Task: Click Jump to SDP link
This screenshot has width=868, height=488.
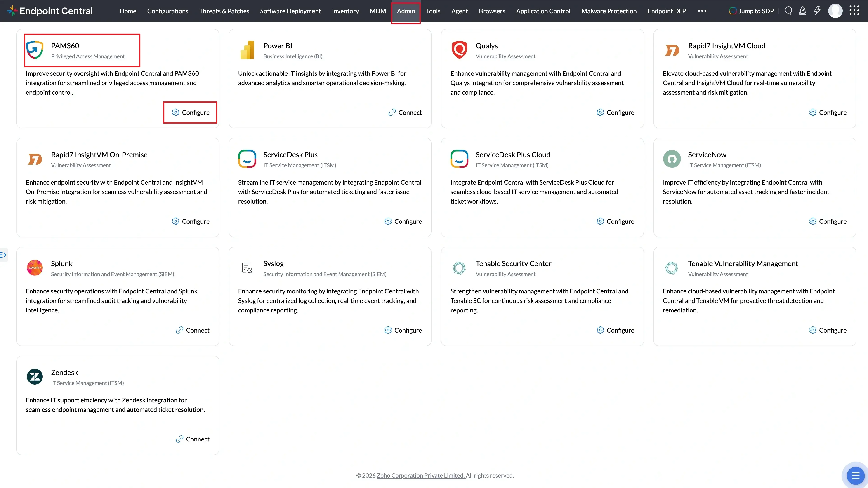Action: tap(751, 11)
